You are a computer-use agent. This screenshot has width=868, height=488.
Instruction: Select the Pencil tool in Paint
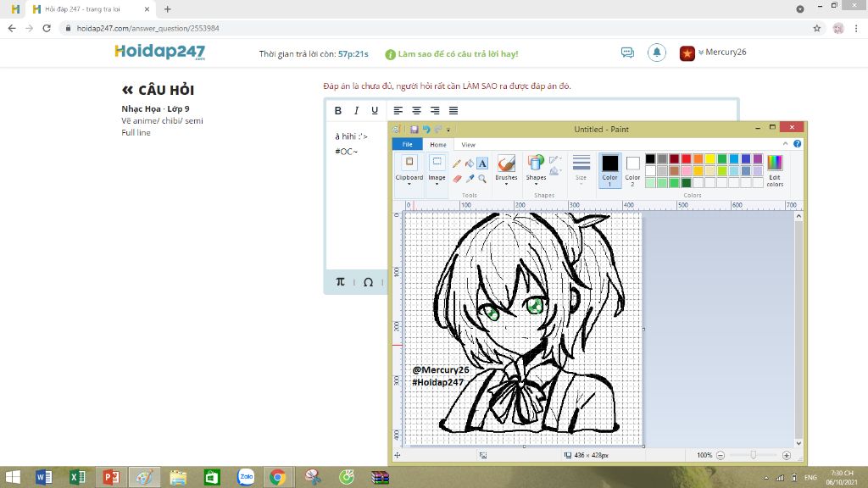[x=456, y=164]
